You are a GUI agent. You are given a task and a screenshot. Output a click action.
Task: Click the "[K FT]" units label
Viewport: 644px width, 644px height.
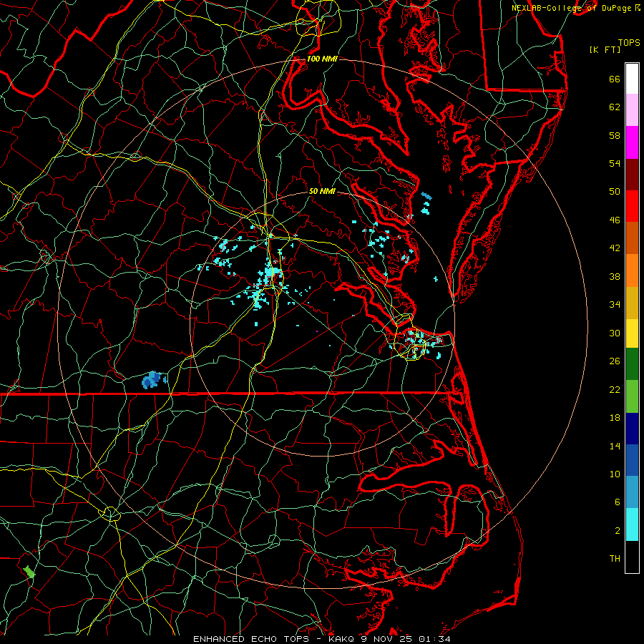(605, 49)
